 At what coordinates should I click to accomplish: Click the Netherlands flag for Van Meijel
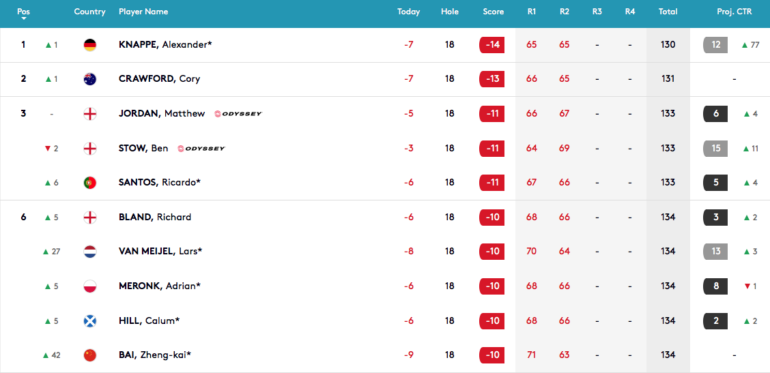[x=90, y=251]
